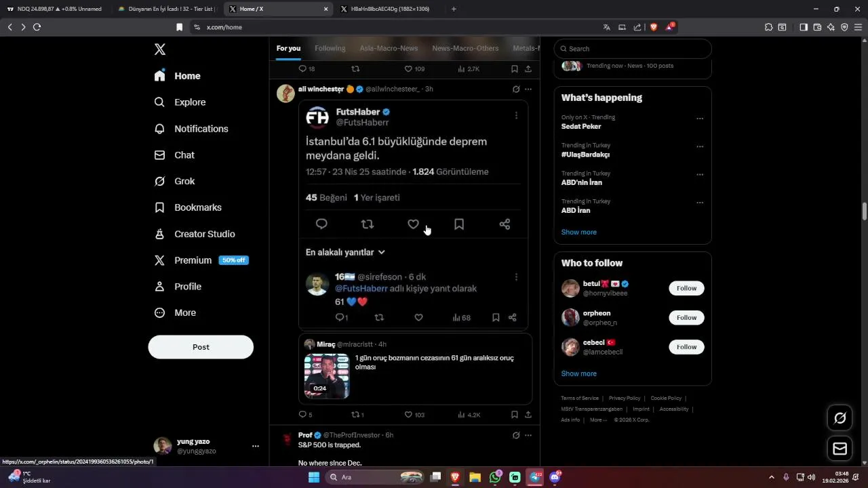Open Chat from the sidebar

174,155
